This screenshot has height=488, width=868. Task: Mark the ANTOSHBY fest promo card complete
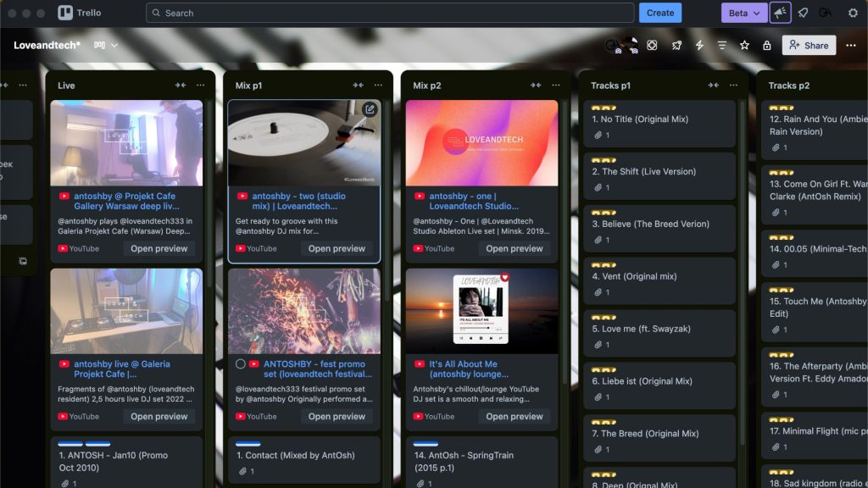click(x=241, y=364)
